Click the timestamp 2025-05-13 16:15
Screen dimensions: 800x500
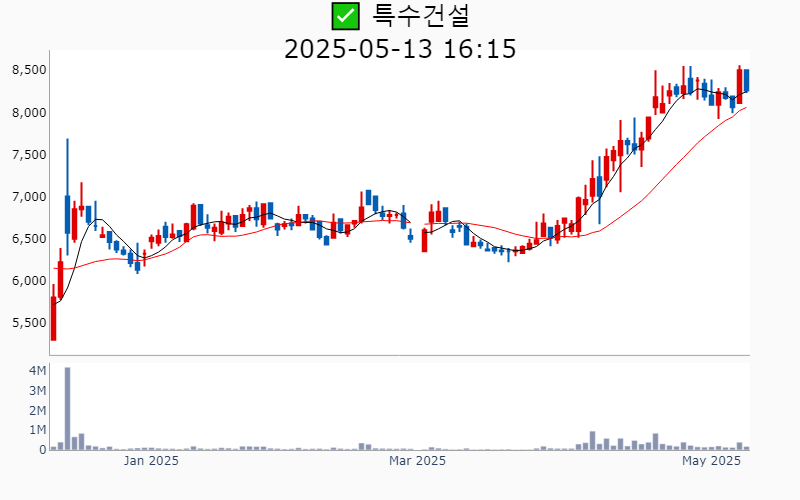[400, 49]
